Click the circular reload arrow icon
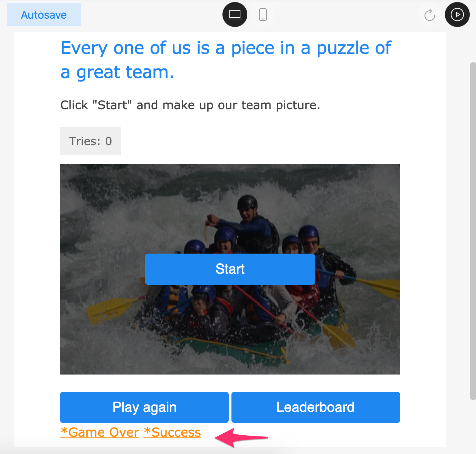This screenshot has width=476, height=454. tap(429, 15)
